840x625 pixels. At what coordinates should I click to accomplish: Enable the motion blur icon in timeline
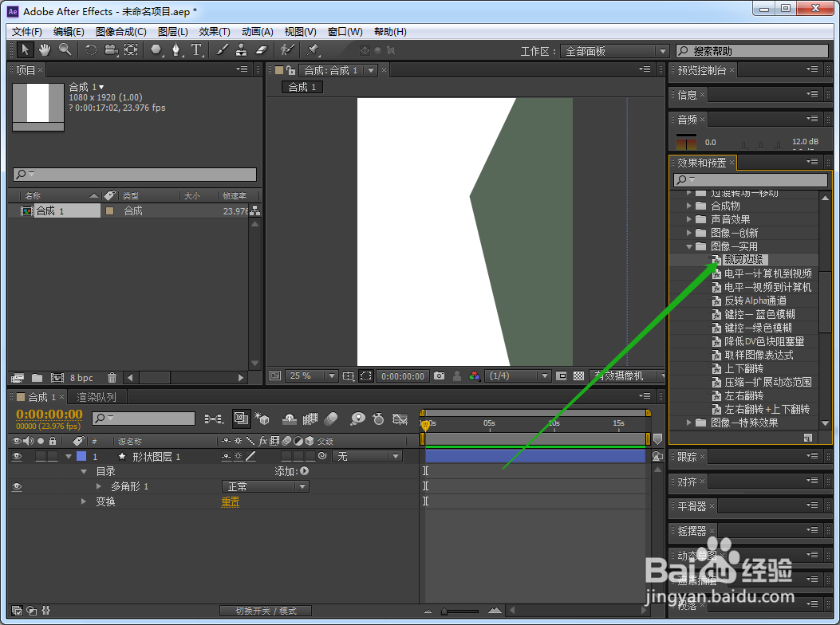pos(330,419)
